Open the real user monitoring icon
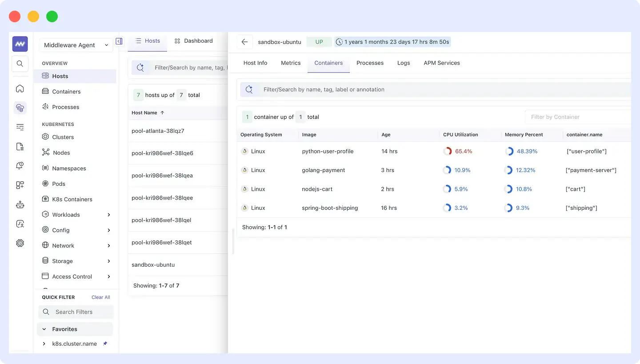 pos(20,224)
